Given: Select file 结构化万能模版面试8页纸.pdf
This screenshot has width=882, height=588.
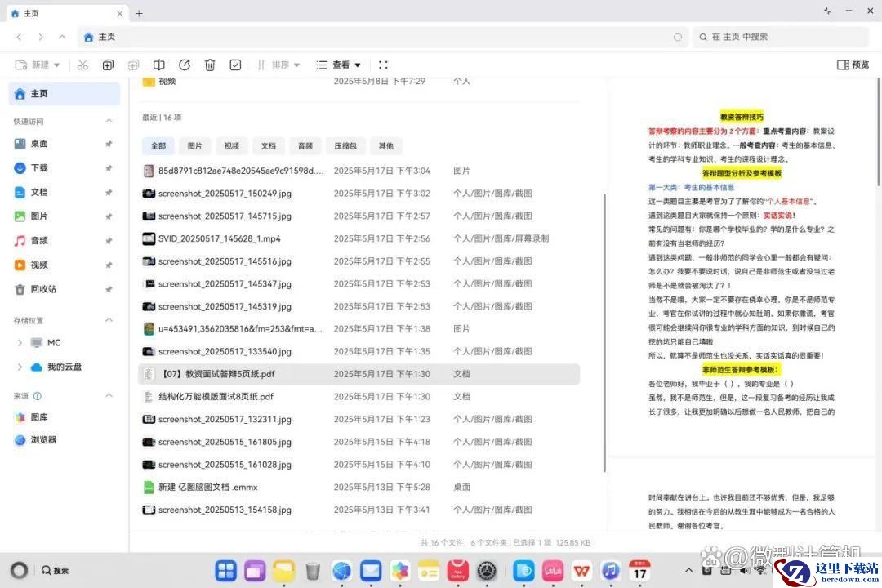Looking at the screenshot, I should 359,397.
